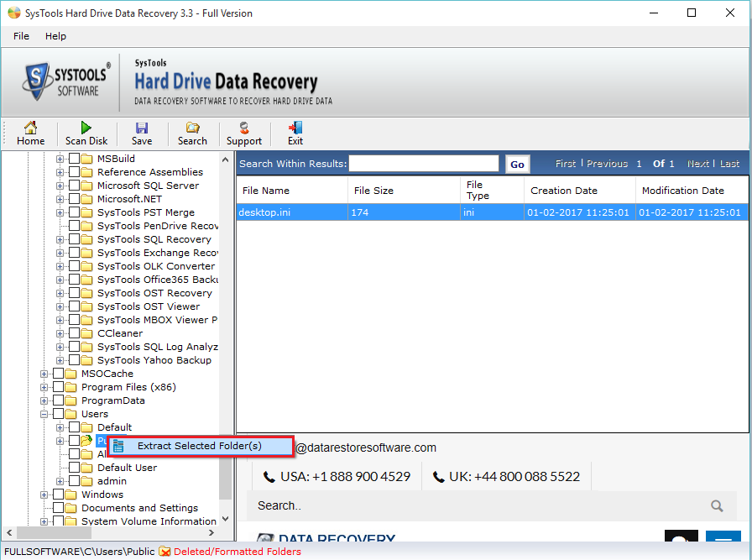Click the MSBuild folder icon

click(86, 159)
